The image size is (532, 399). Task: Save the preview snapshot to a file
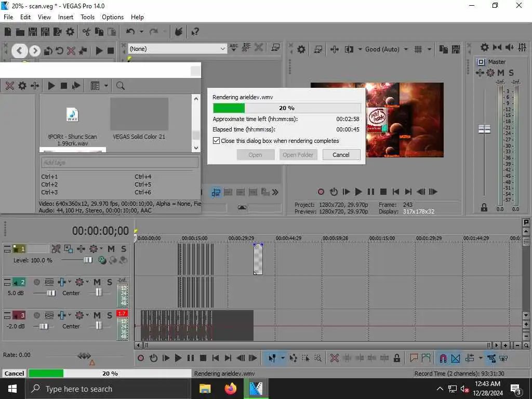pos(456,49)
